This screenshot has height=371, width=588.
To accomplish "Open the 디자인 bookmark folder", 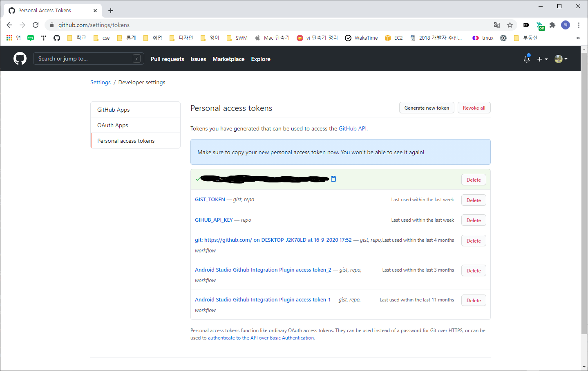I will pos(181,38).
